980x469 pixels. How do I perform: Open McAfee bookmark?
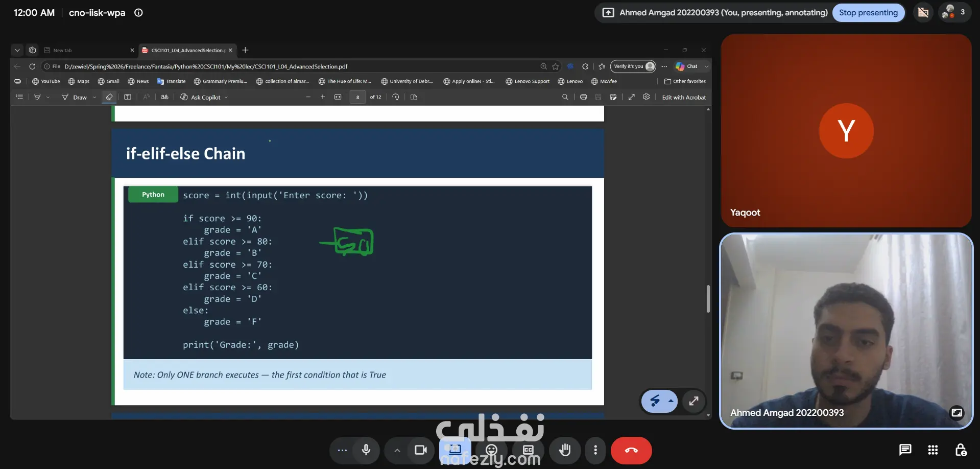click(x=604, y=81)
